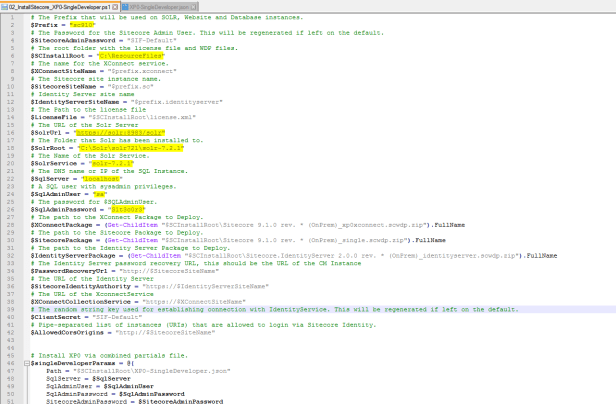Click the comment "# Identity Server site name"
Screen dimensions: 616x404
click(x=82, y=94)
